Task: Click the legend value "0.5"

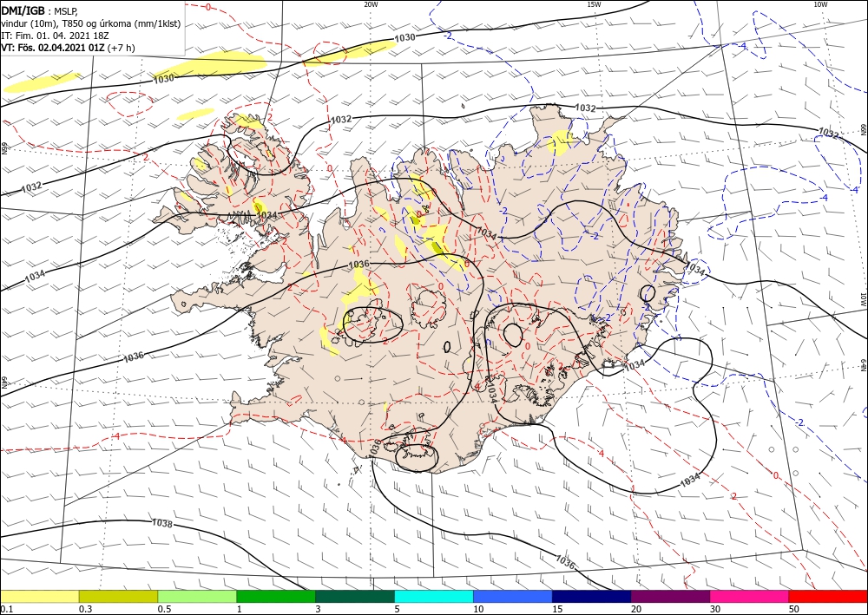Action: pyautogui.click(x=164, y=609)
